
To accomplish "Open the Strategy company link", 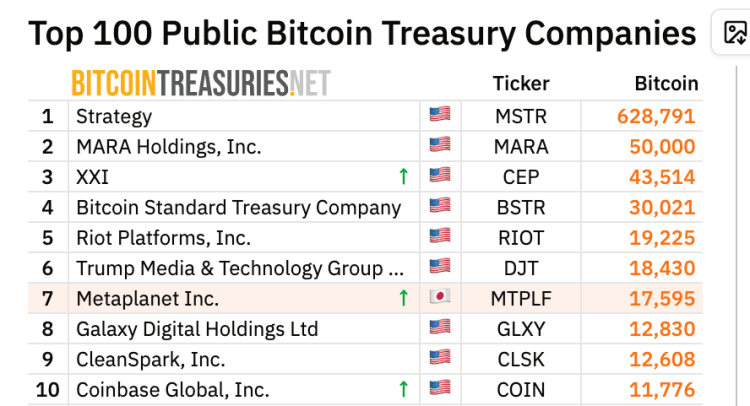I will [114, 116].
